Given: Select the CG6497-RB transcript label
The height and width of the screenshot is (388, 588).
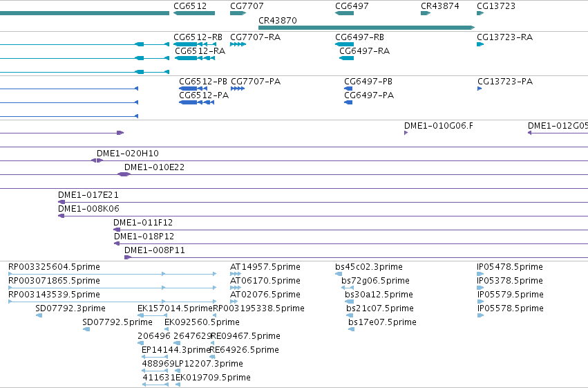Looking at the screenshot, I should [x=359, y=37].
